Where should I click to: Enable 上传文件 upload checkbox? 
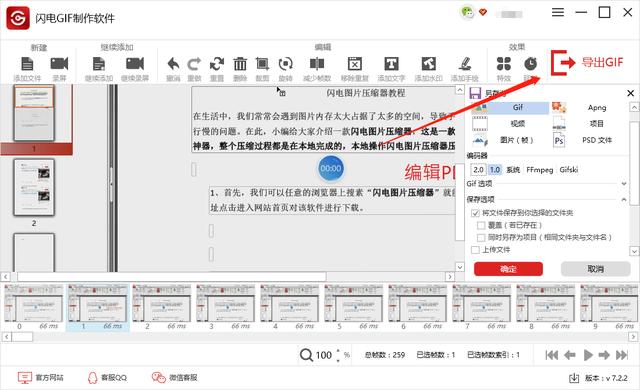(x=475, y=250)
